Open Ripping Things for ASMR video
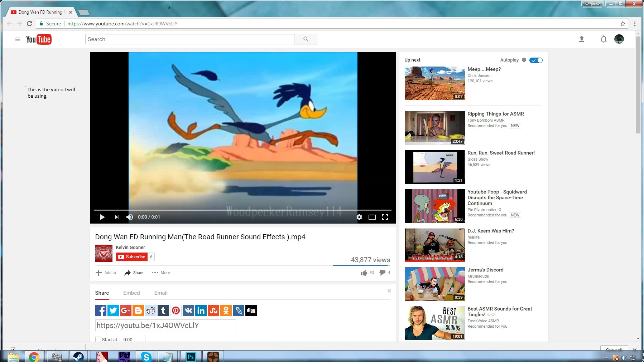 [x=496, y=114]
